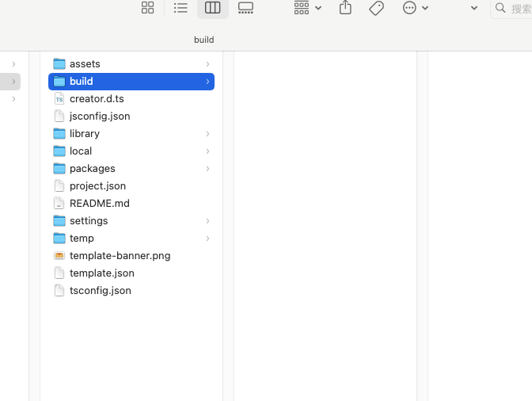Expand the library folder chevron
Screen dimensions: 532x401
[207, 134]
